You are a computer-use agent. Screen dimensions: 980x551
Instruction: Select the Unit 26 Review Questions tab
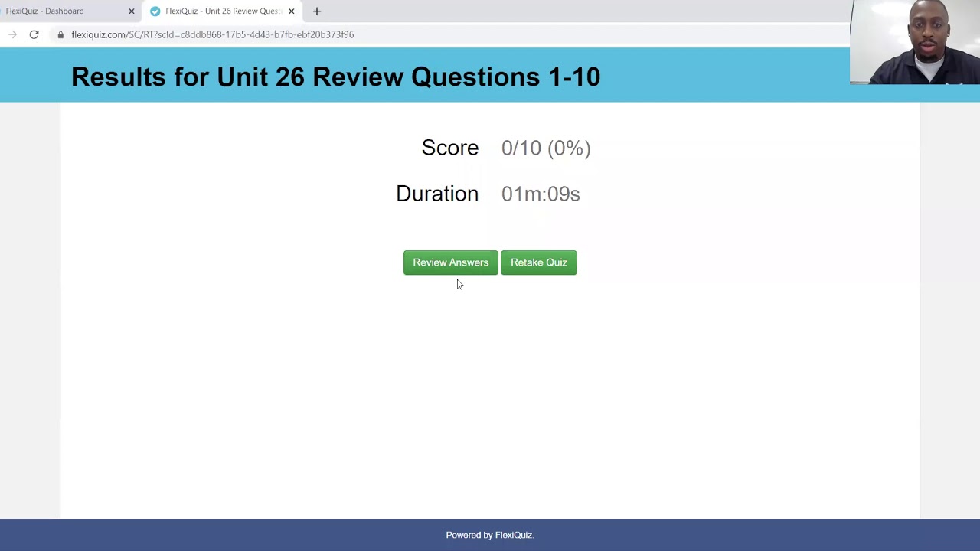point(223,11)
